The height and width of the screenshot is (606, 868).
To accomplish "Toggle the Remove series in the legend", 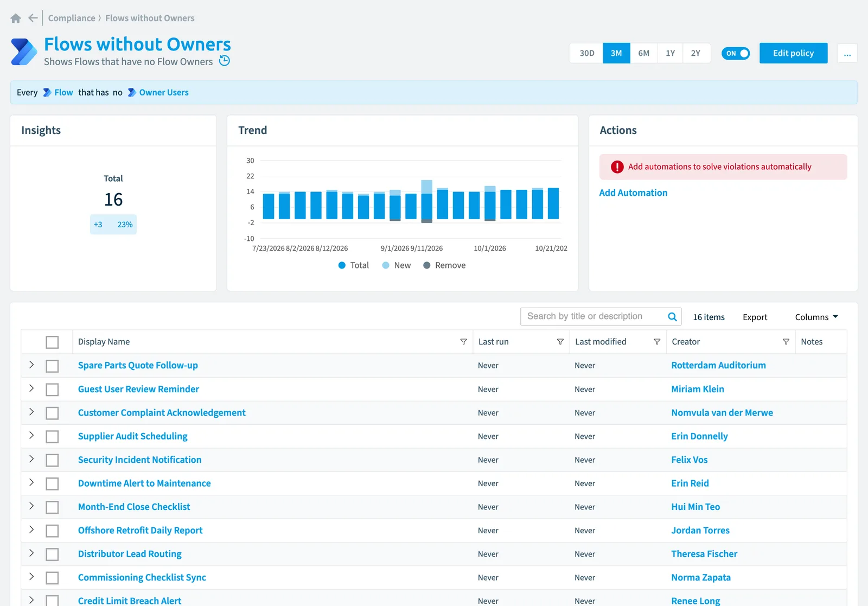I will coord(444,265).
